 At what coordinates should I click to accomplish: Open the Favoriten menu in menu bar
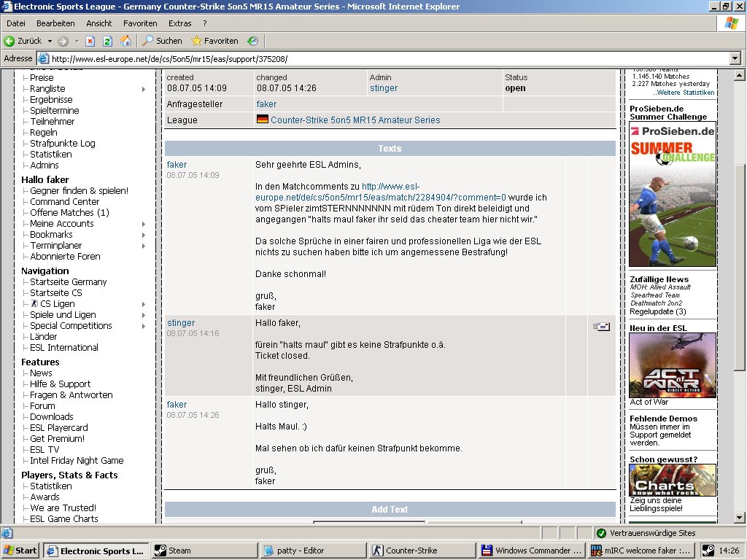point(140,23)
